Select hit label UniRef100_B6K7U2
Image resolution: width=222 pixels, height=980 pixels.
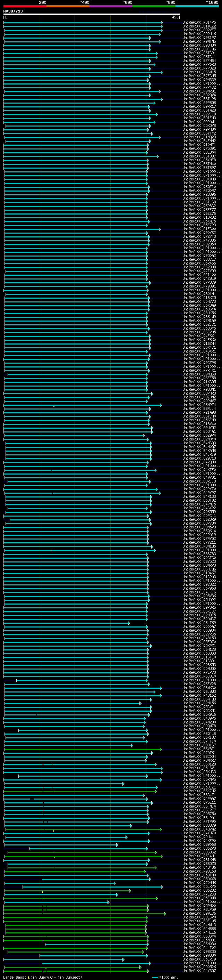click(199, 791)
